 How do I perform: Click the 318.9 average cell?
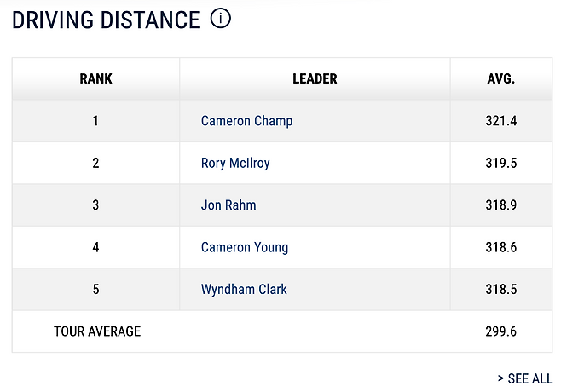(501, 205)
